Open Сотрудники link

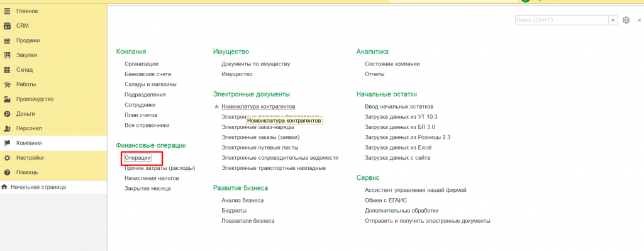[140, 105]
